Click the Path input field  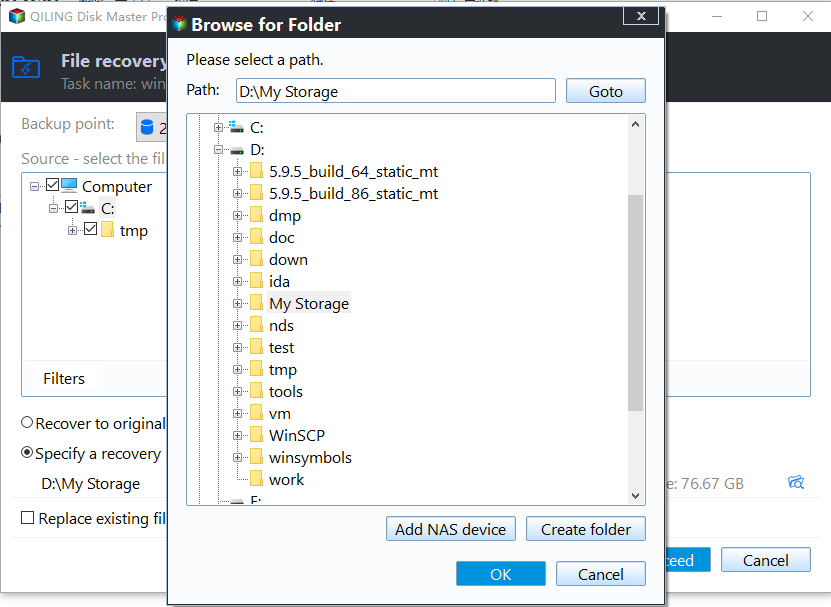[396, 91]
